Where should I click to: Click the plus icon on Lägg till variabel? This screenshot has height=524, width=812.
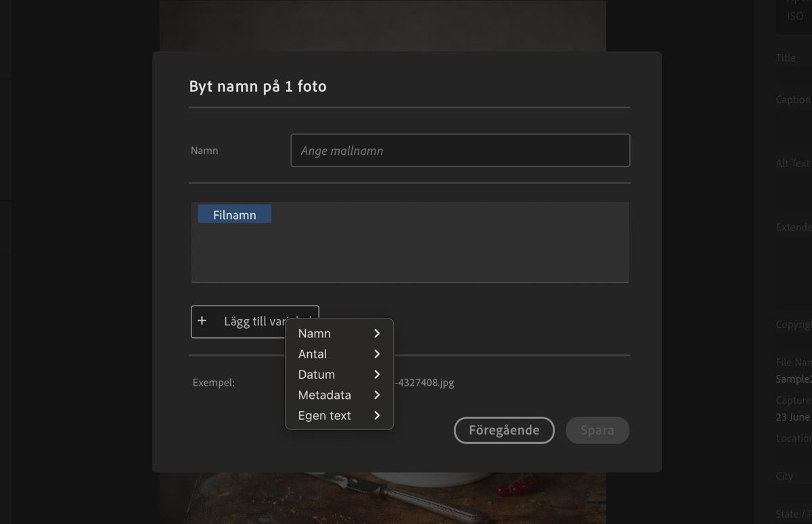pos(202,320)
